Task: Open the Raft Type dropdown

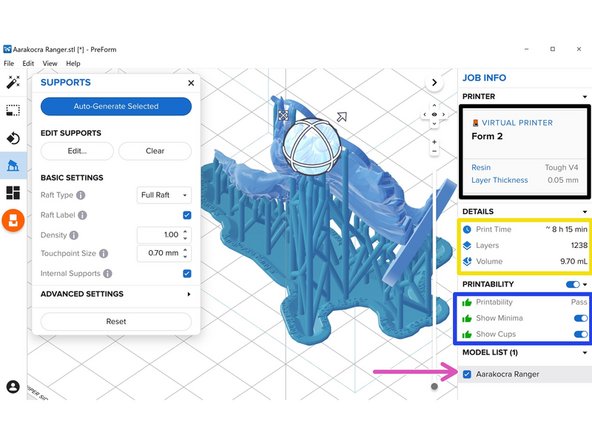Action: click(x=164, y=195)
